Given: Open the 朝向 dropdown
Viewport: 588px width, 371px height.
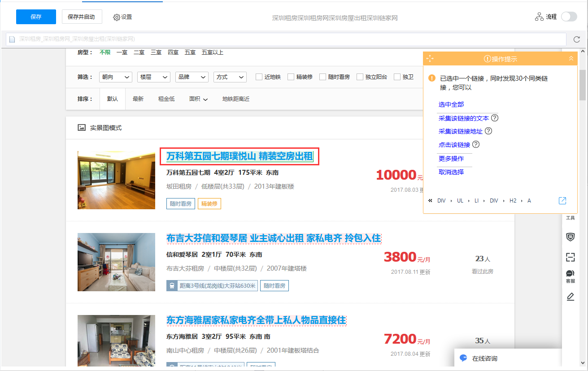Looking at the screenshot, I should click(x=115, y=77).
